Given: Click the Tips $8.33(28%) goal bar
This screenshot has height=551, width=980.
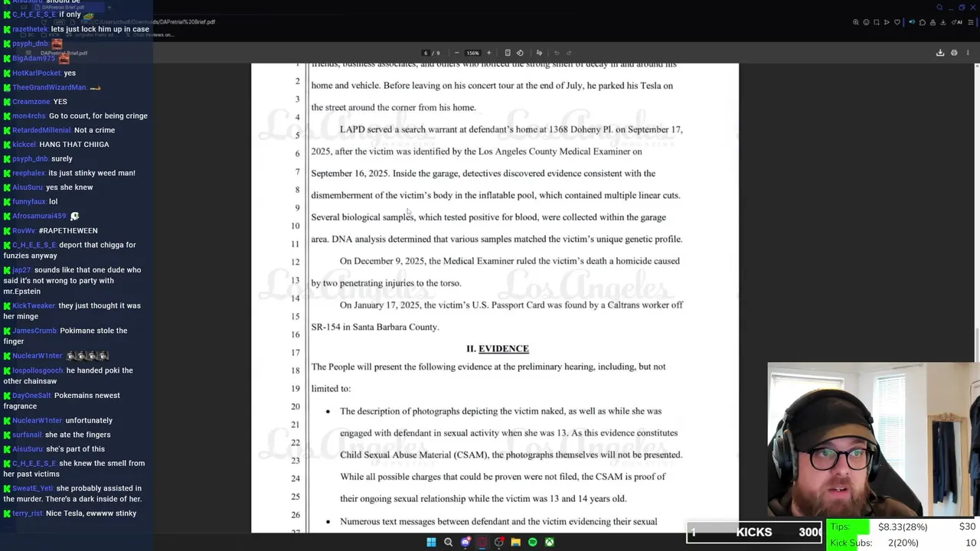Looking at the screenshot, I should tap(902, 527).
